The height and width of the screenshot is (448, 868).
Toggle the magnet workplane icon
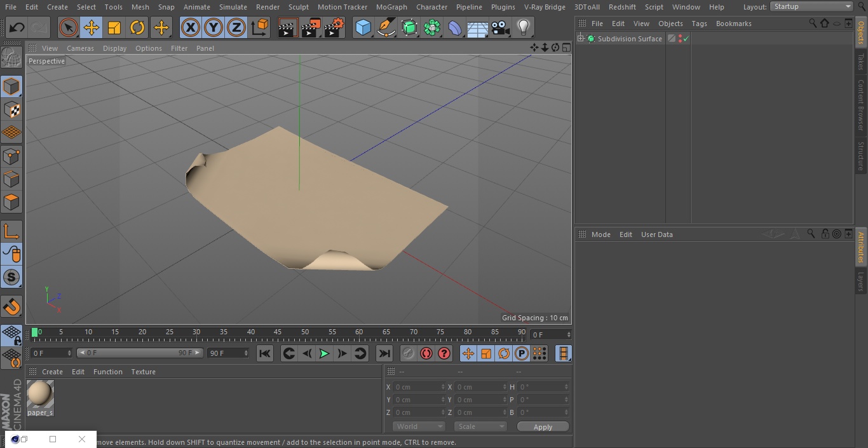pyautogui.click(x=11, y=307)
